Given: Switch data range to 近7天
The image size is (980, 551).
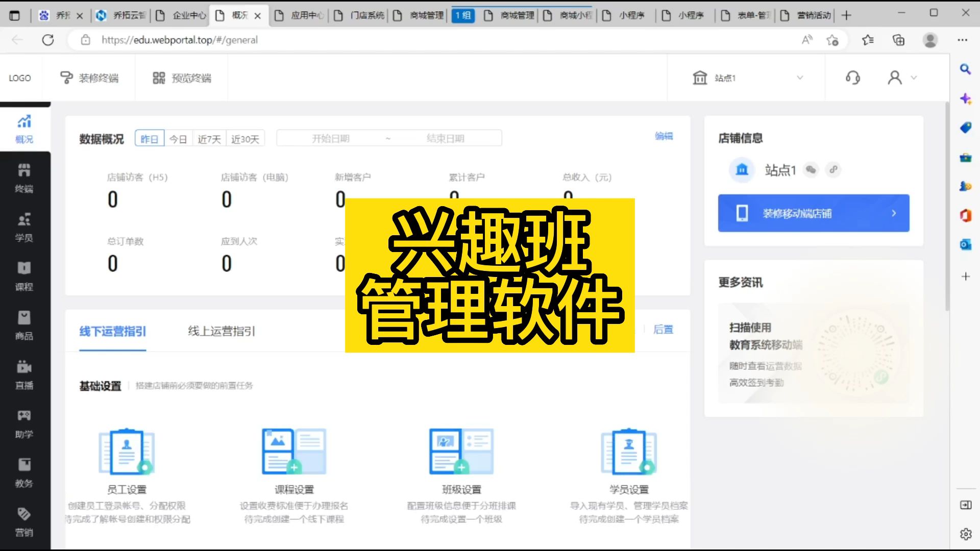Looking at the screenshot, I should click(209, 138).
